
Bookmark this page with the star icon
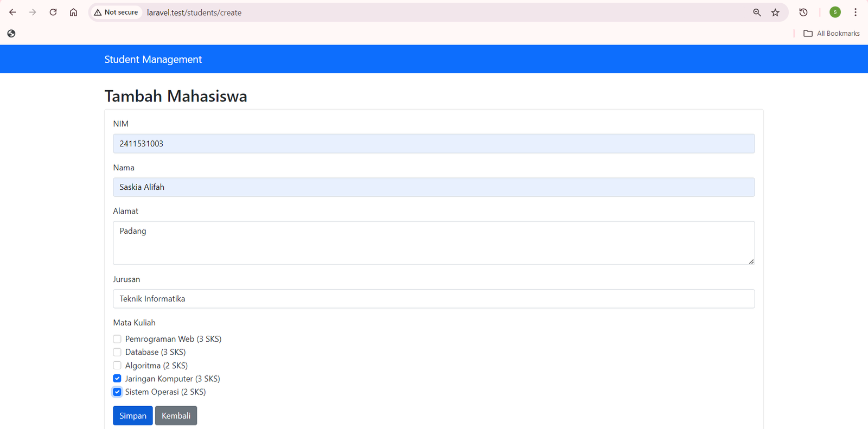pyautogui.click(x=775, y=12)
